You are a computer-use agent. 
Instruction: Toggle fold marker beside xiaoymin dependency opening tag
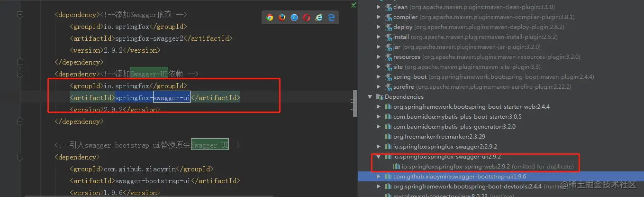(x=20, y=157)
